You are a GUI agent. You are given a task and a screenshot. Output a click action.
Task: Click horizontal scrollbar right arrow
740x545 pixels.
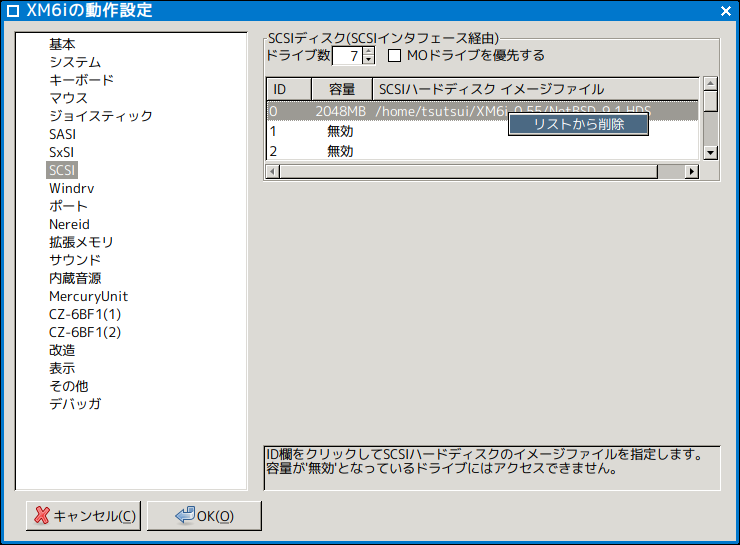point(692,171)
